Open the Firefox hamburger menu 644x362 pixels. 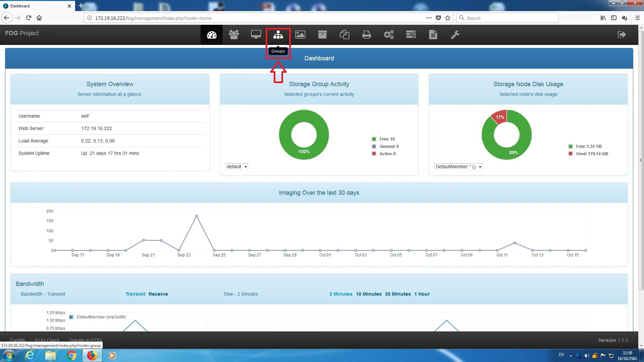[637, 18]
